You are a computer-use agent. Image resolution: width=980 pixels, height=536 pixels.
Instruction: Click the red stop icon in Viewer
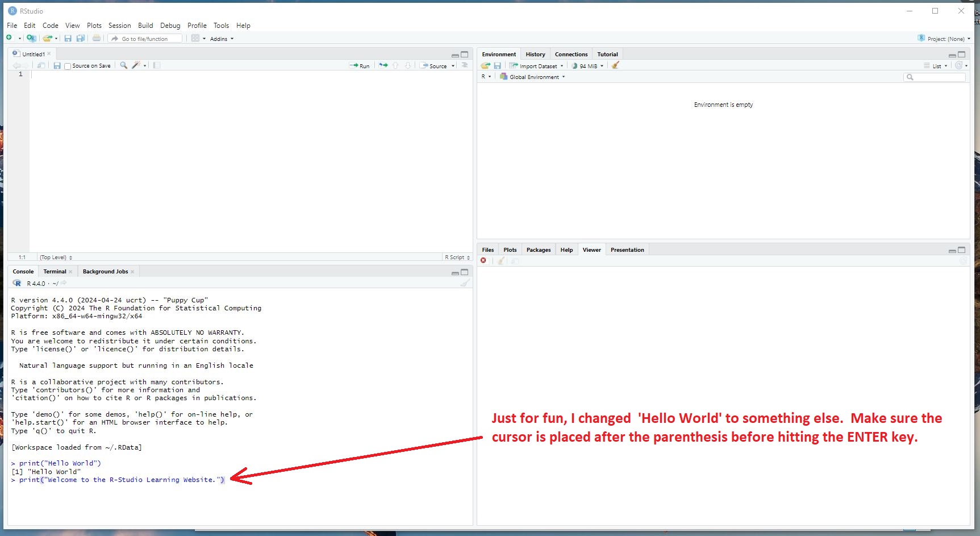pyautogui.click(x=483, y=260)
